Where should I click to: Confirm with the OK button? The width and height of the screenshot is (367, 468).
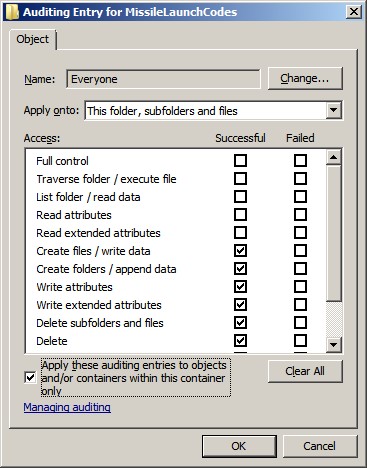point(239,446)
